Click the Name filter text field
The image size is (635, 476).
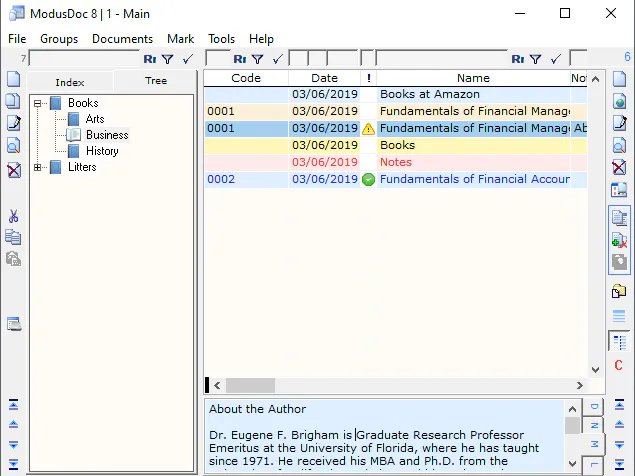[442, 59]
